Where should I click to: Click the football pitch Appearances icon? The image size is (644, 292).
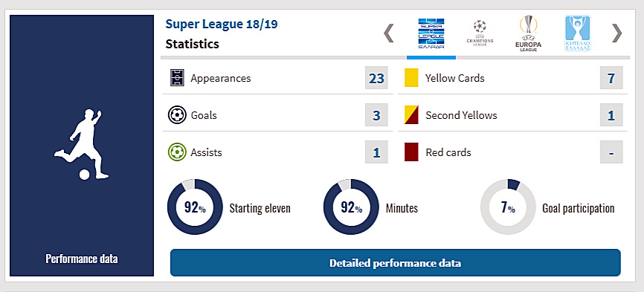point(177,78)
